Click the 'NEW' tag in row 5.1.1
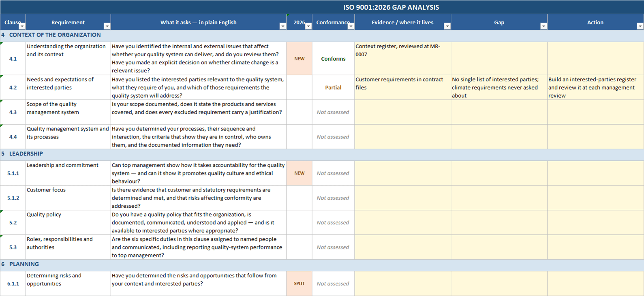The width and height of the screenshot is (644, 296). (x=300, y=173)
